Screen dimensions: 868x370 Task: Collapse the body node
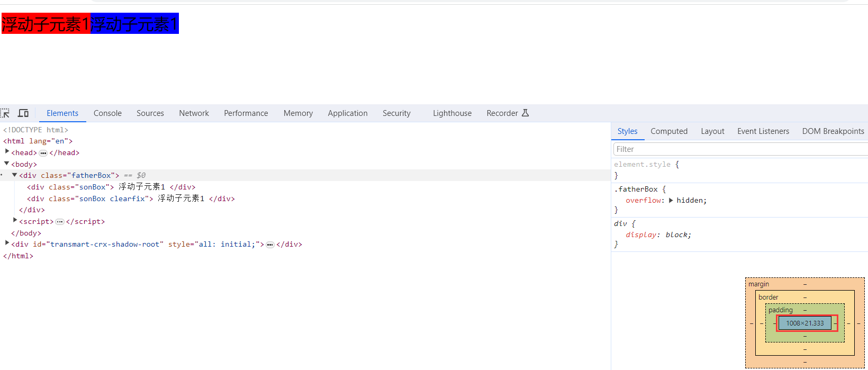[7, 164]
